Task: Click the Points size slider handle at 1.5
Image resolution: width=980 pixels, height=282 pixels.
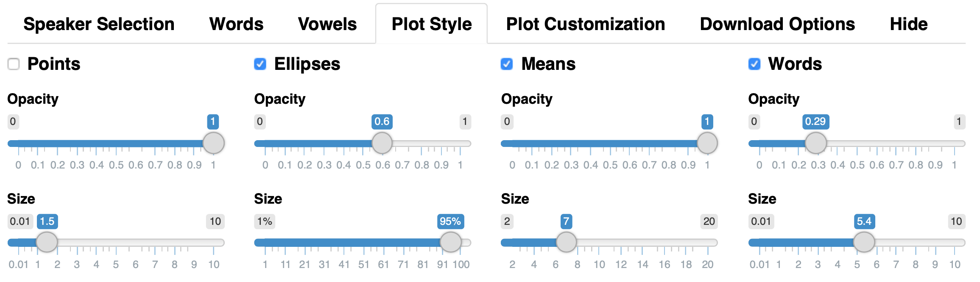Action: [47, 242]
